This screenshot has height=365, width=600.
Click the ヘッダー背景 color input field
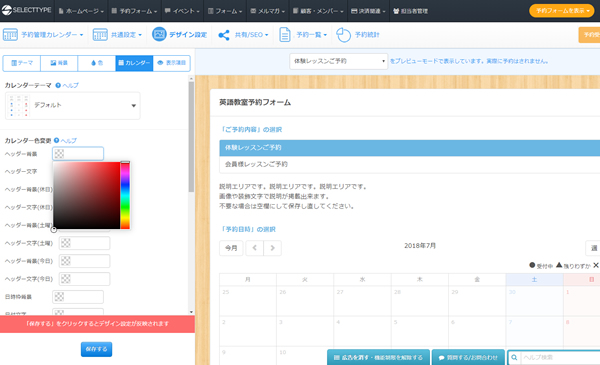tap(78, 154)
